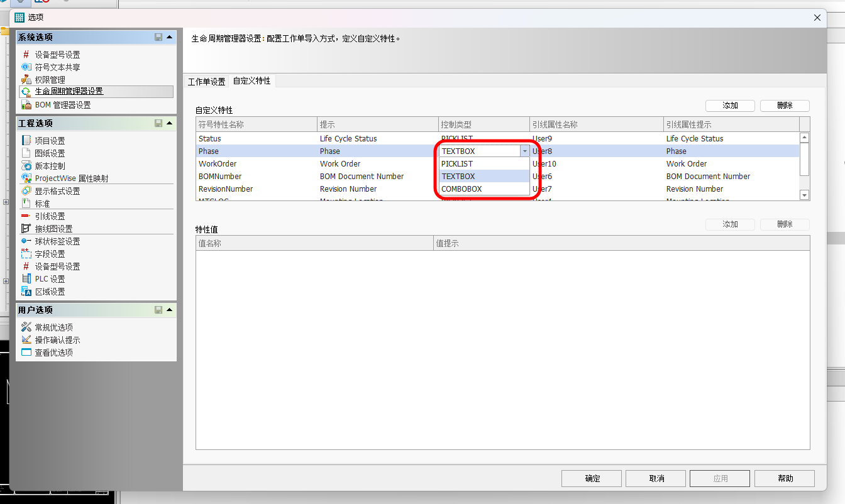
Task: Select the 标准 icon
Action: [26, 204]
